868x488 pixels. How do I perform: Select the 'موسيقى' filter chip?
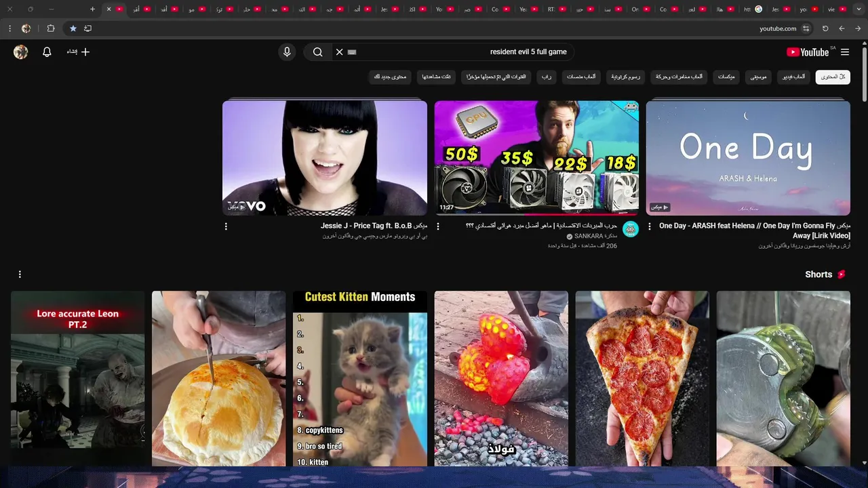tap(758, 77)
